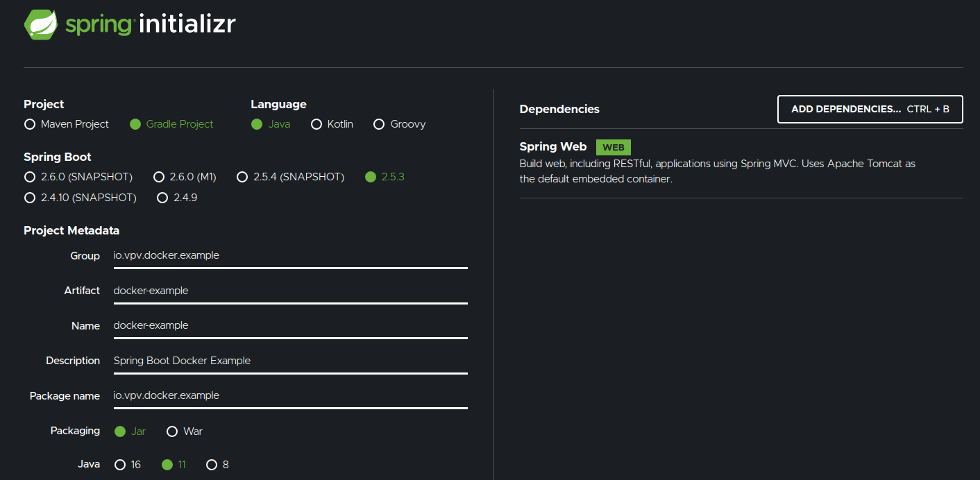Pick Java version 11

(x=174, y=465)
